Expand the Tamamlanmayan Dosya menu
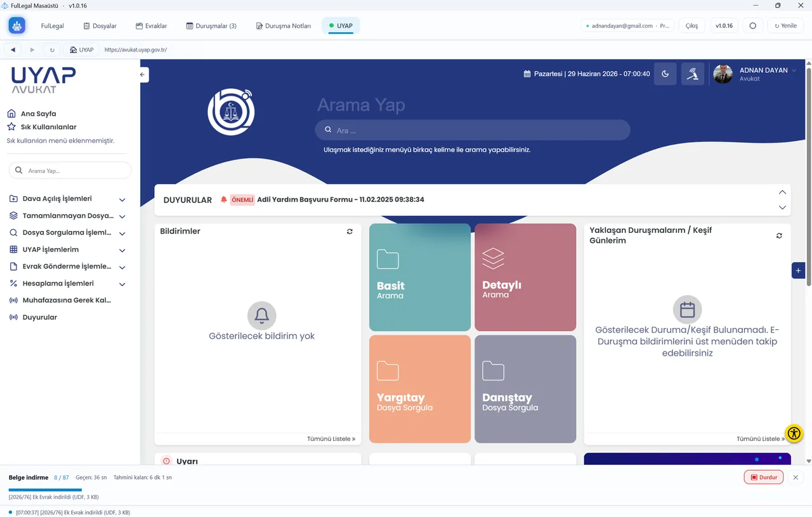The width and height of the screenshot is (812, 517). point(67,216)
